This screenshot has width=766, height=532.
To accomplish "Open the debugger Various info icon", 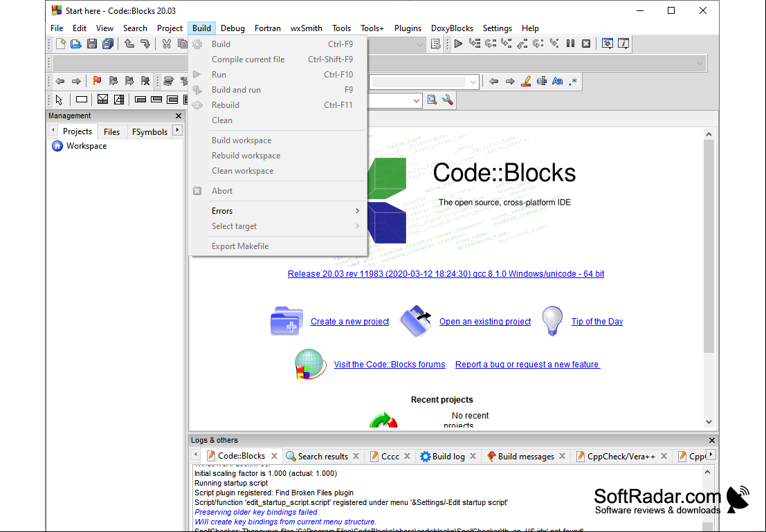I will pos(623,44).
